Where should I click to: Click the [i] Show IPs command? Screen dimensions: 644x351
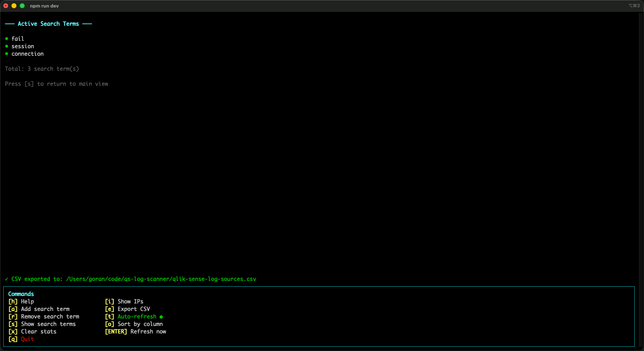124,301
